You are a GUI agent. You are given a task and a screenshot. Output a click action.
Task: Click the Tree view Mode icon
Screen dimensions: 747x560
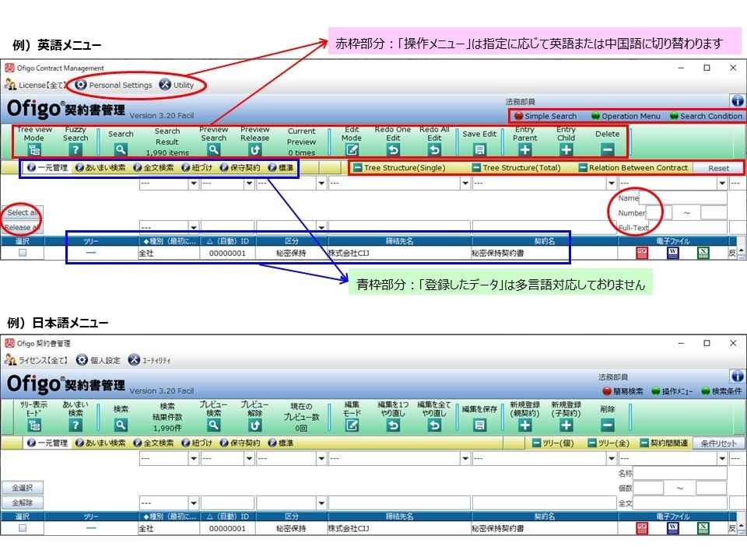[34, 150]
